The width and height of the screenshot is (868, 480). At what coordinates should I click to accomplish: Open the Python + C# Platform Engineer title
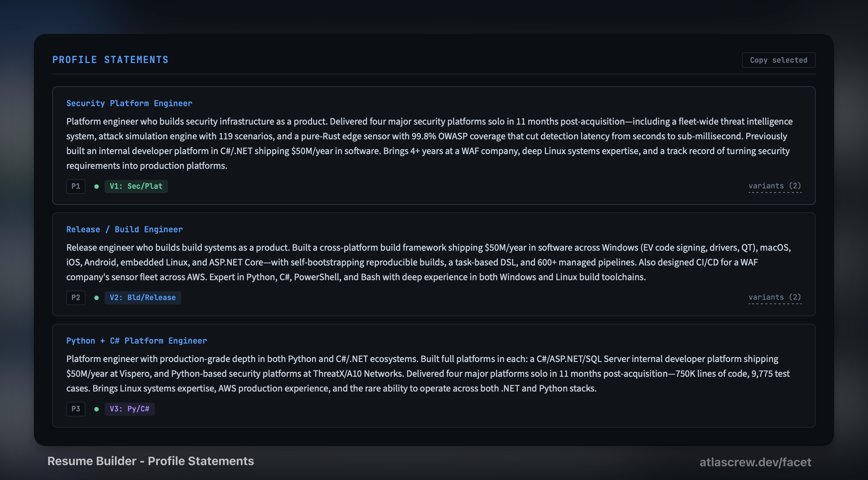click(x=137, y=341)
